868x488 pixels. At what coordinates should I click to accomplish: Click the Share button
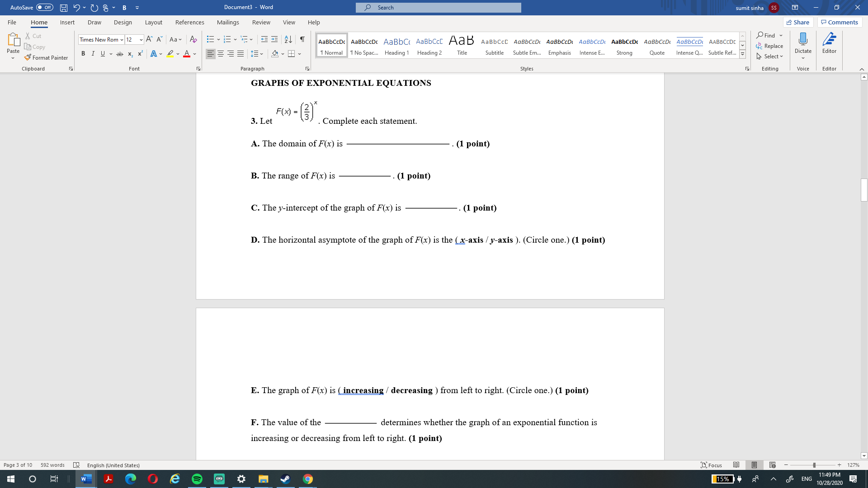798,22
